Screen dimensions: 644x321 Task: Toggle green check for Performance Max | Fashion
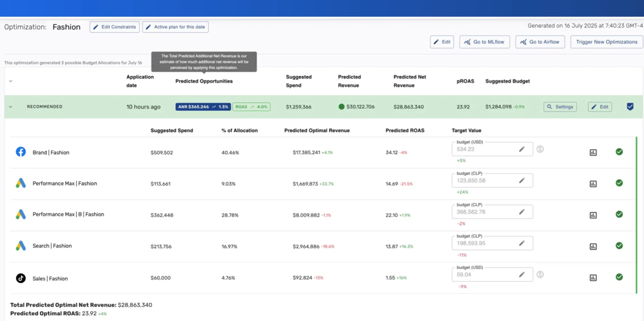click(x=619, y=183)
